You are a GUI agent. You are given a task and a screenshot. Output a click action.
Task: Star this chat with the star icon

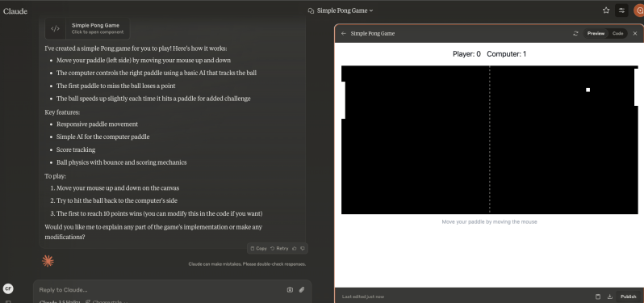pyautogui.click(x=606, y=11)
